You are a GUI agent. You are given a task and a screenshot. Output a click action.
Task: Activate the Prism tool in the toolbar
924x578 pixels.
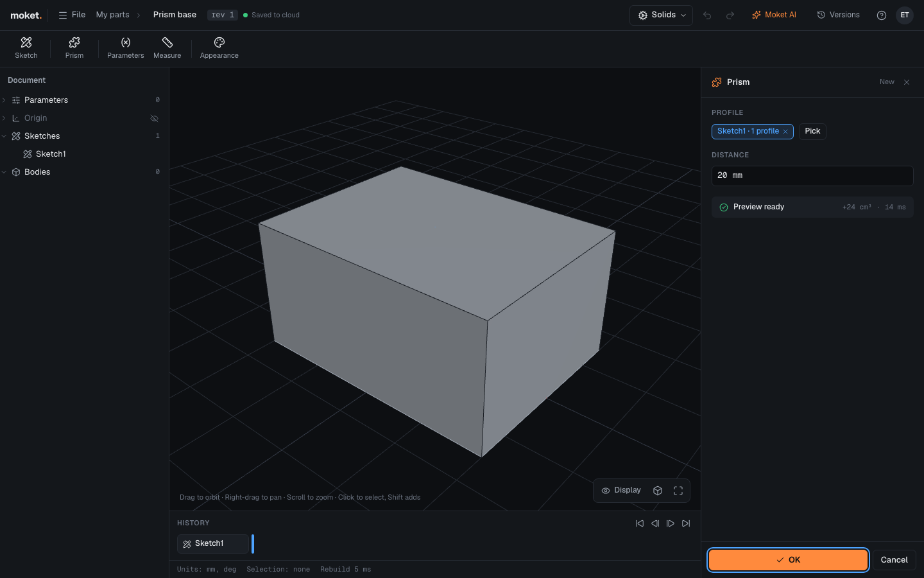click(74, 48)
